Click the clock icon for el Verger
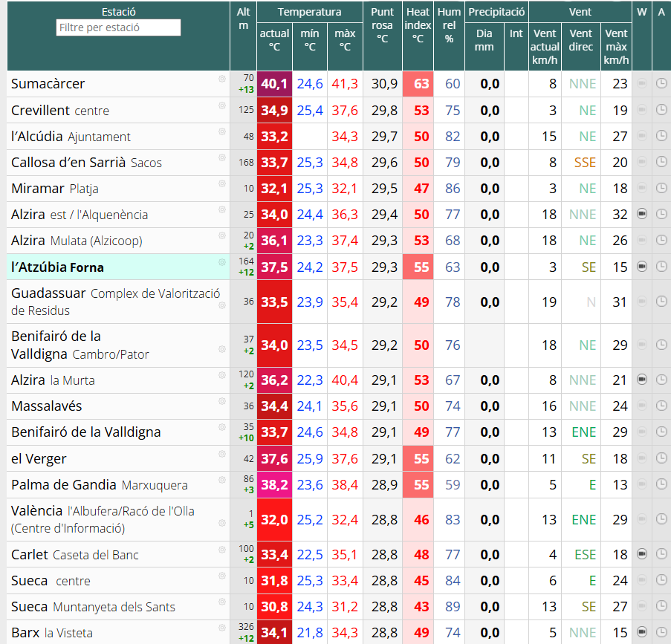671x644 pixels. coord(661,458)
